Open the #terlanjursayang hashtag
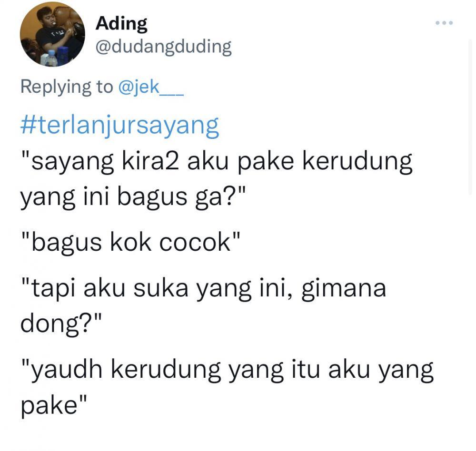Image resolution: width=476 pixels, height=451 pixels. [x=119, y=126]
